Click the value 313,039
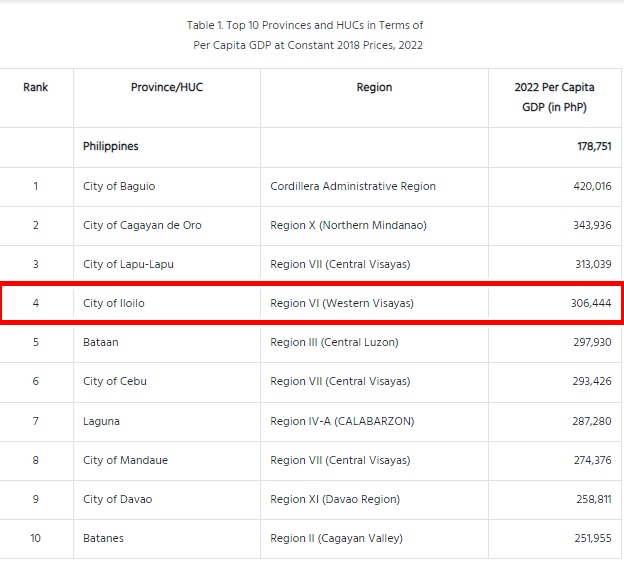 [x=593, y=264]
